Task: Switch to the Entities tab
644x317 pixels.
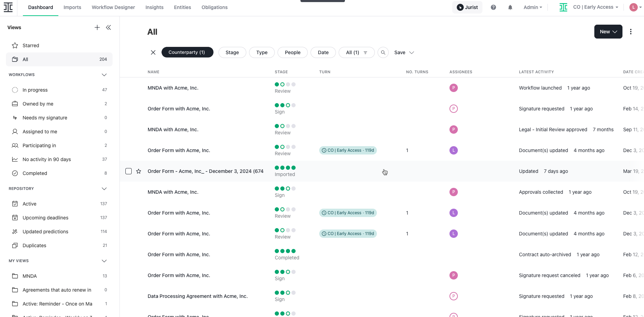Action: pyautogui.click(x=182, y=7)
